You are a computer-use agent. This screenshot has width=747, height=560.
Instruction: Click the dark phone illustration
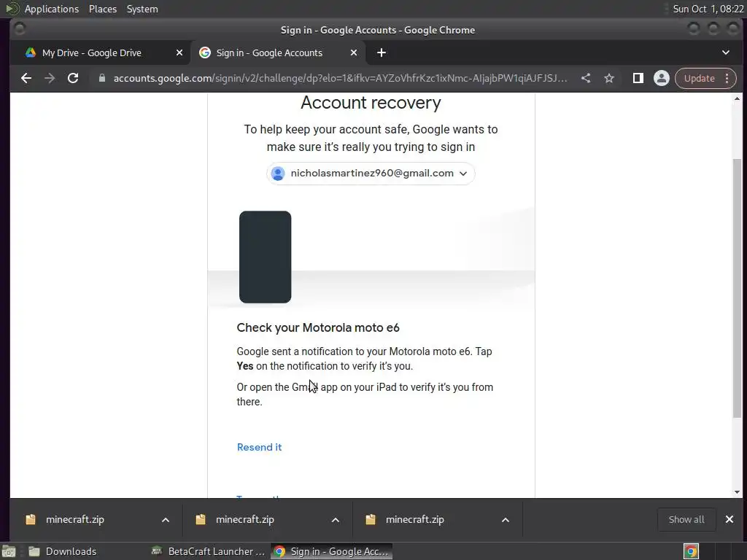click(265, 257)
